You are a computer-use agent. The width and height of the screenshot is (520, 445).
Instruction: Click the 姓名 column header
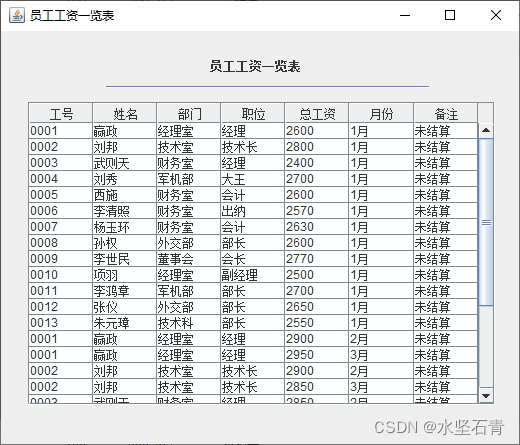[125, 114]
